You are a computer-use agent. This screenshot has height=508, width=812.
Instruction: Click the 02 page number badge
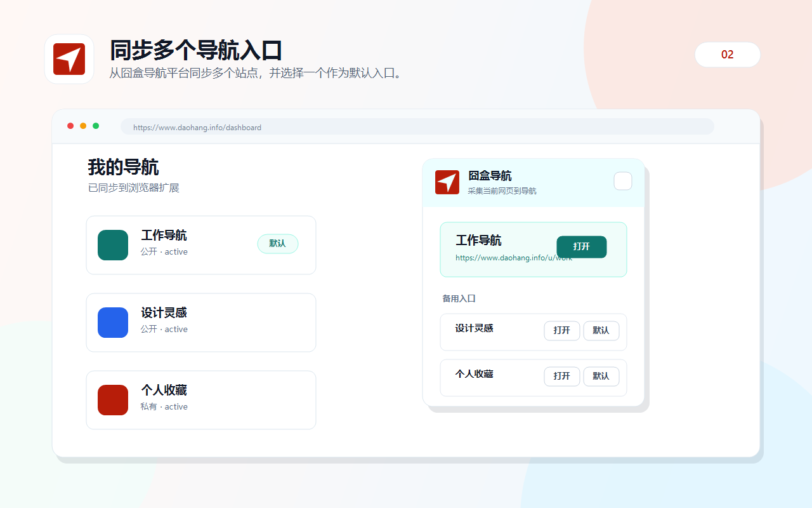click(x=728, y=55)
